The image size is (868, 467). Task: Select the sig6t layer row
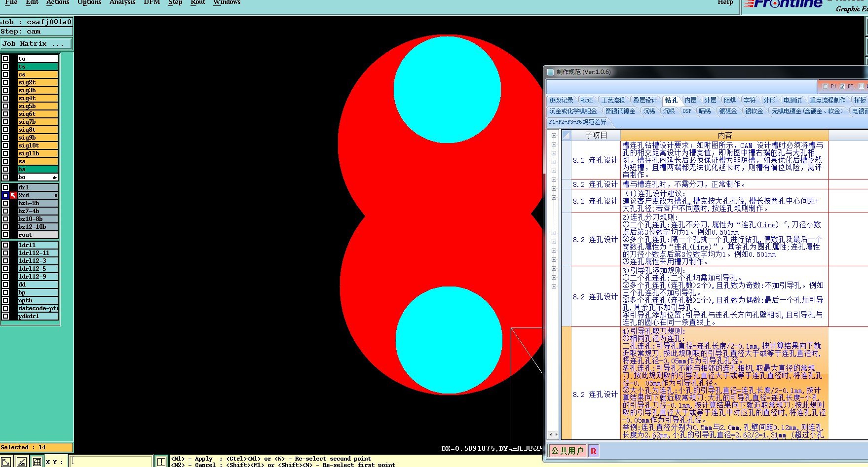(x=38, y=114)
